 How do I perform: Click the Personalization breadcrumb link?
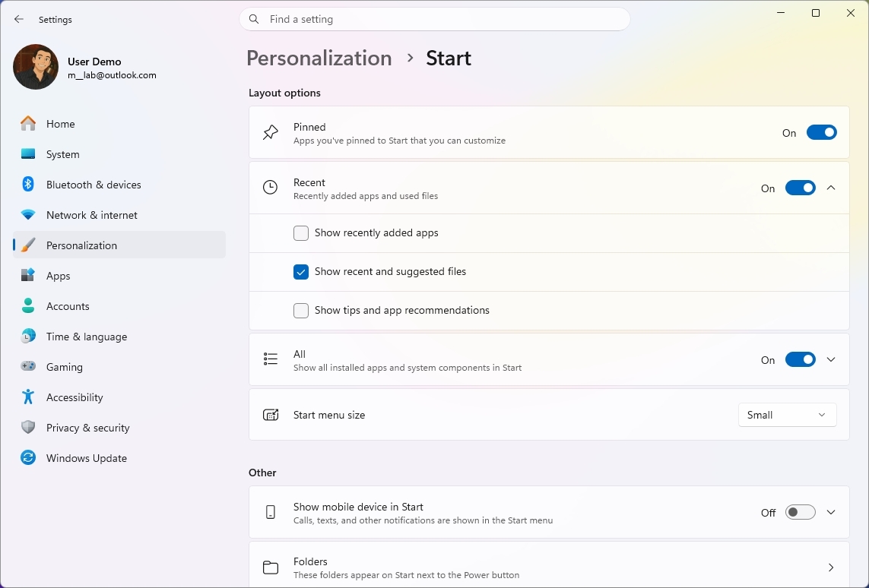[x=319, y=58]
